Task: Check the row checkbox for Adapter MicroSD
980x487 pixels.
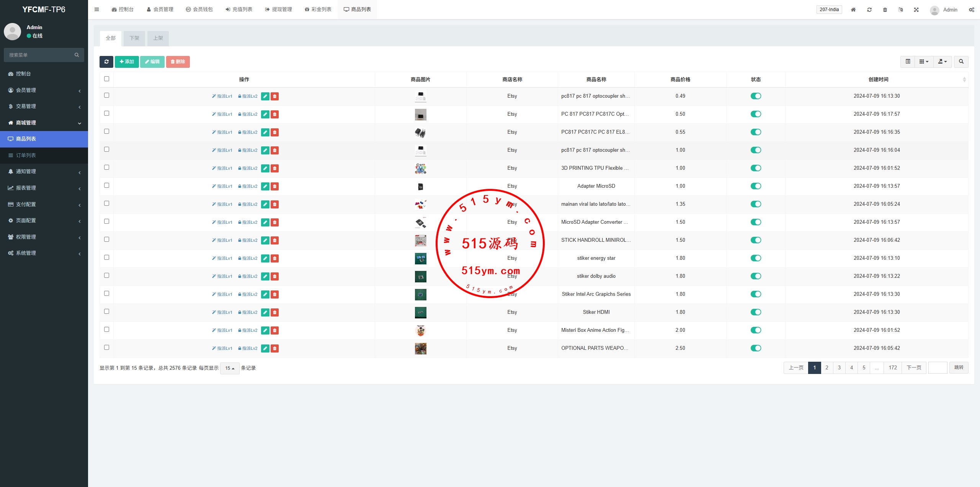Action: (x=106, y=185)
